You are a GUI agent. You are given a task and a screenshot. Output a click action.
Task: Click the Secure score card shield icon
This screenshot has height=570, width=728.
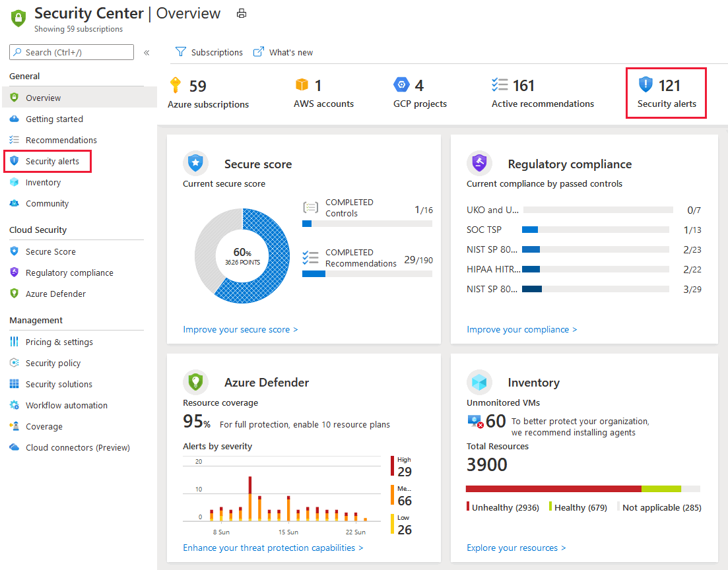pyautogui.click(x=195, y=164)
